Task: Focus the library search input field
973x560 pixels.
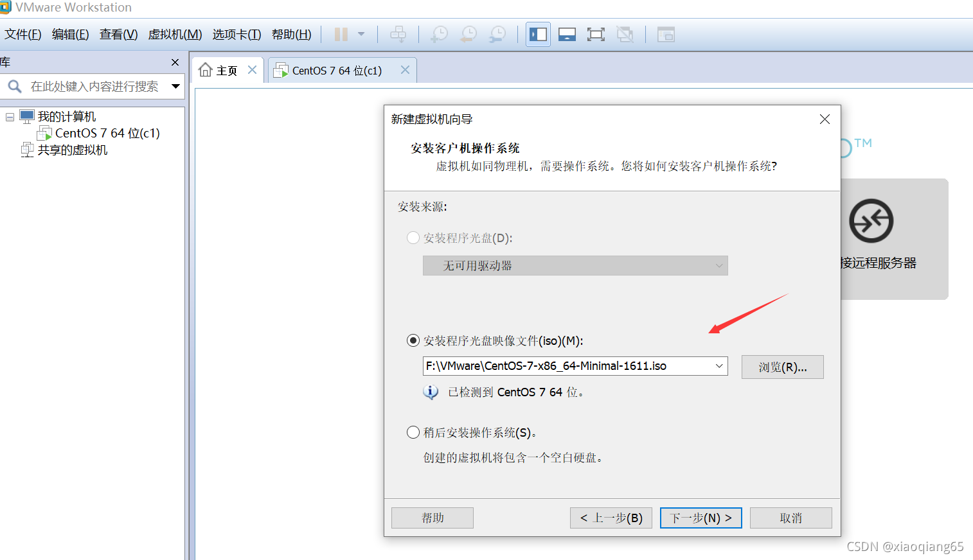Action: (x=94, y=86)
